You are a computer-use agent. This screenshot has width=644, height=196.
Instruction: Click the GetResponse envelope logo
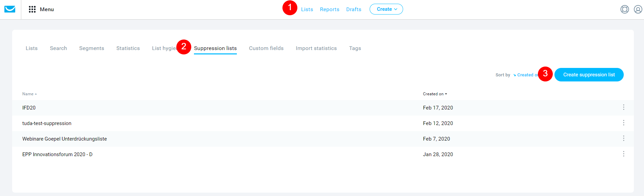point(10,9)
